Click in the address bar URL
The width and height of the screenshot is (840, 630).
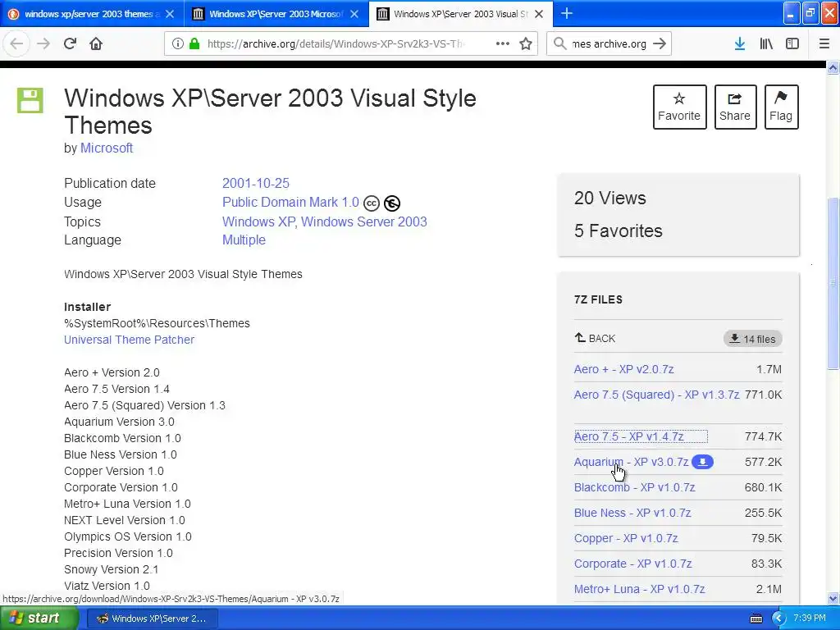pos(336,44)
